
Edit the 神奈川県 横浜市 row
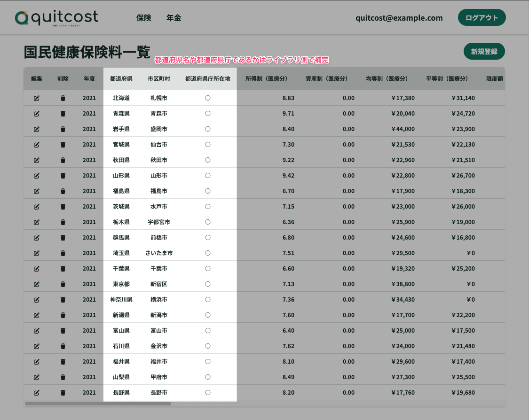[x=36, y=300]
